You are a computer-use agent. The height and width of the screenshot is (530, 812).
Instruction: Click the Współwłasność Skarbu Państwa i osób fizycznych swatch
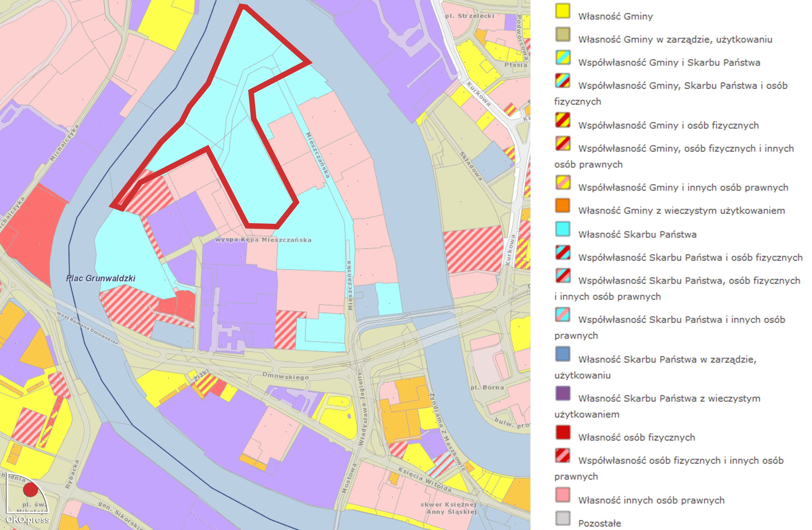click(563, 252)
